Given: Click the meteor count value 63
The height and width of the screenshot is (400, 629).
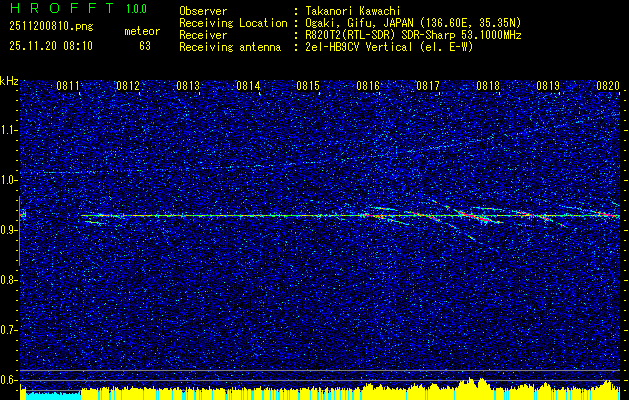Looking at the screenshot, I should point(145,46).
